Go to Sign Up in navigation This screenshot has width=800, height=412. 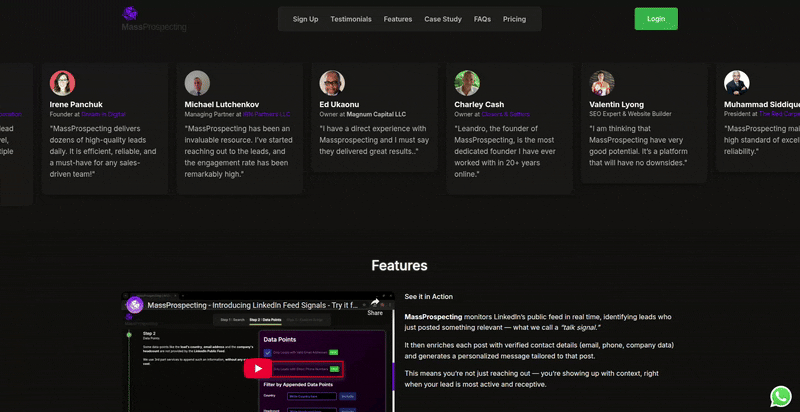pyautogui.click(x=305, y=19)
